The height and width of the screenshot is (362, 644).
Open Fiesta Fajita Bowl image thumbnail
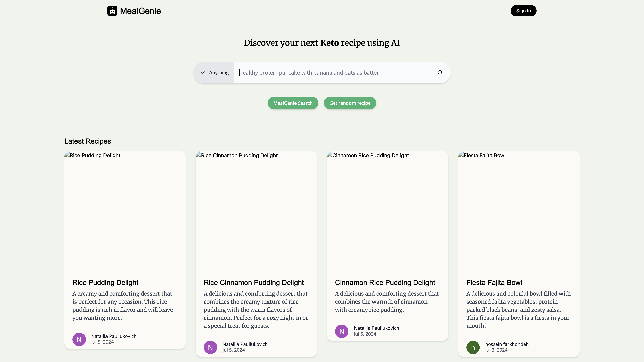pos(519,212)
